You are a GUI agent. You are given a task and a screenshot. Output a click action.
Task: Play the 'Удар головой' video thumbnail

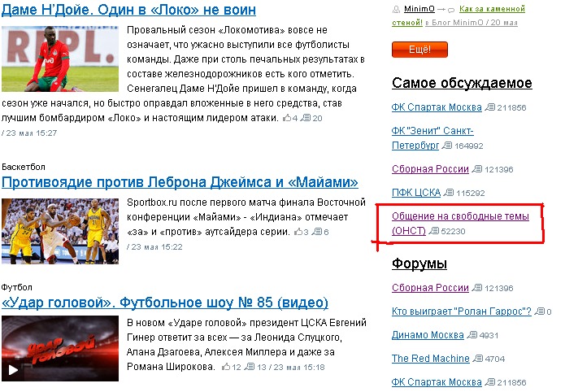pyautogui.click(x=60, y=348)
